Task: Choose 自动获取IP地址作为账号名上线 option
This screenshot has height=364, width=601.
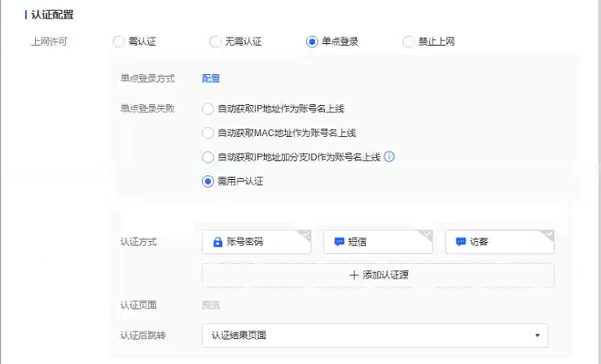Action: 208,109
